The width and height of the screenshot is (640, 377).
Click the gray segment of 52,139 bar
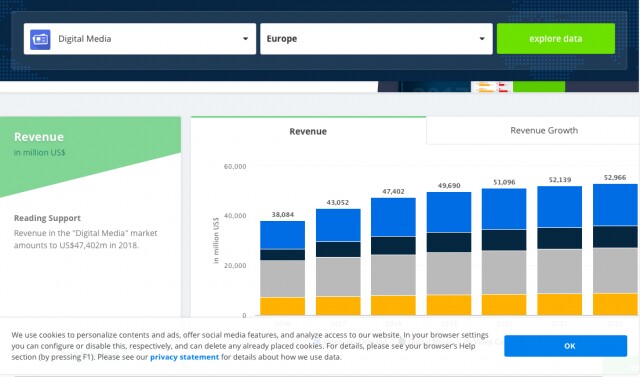(x=560, y=271)
